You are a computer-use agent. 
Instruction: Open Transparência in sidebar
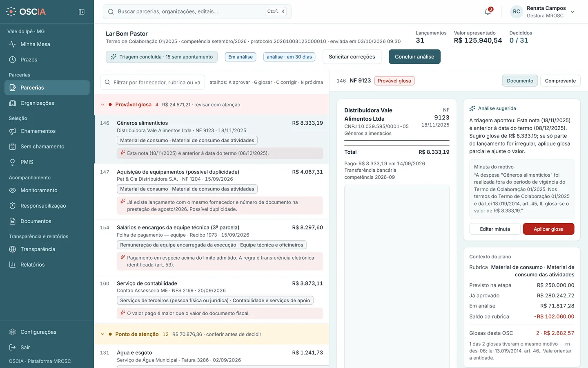[x=47, y=249]
